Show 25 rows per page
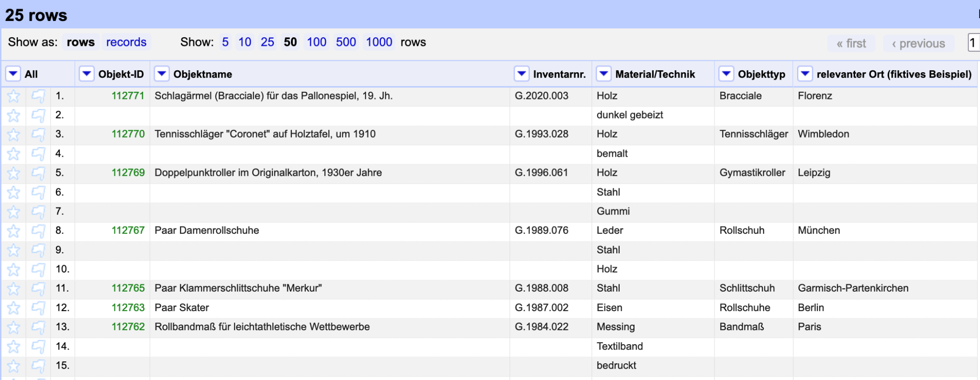This screenshot has height=380, width=980. click(x=267, y=42)
